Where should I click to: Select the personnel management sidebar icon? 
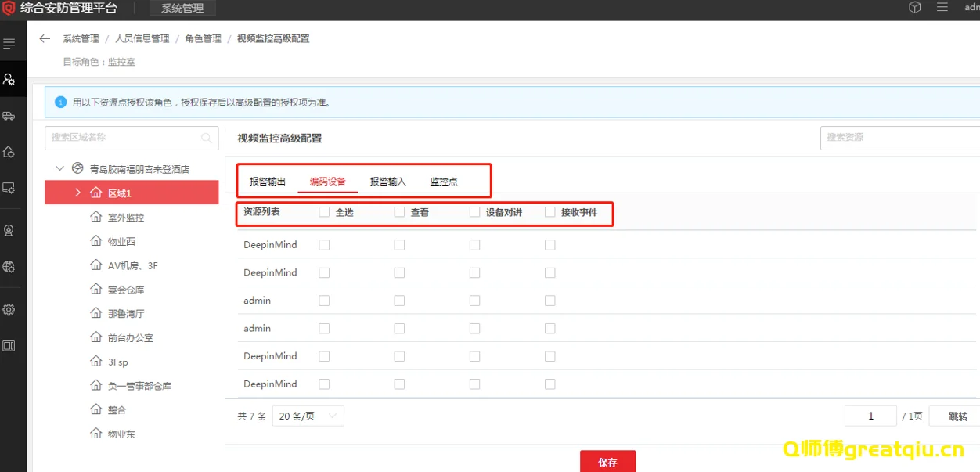point(9,80)
